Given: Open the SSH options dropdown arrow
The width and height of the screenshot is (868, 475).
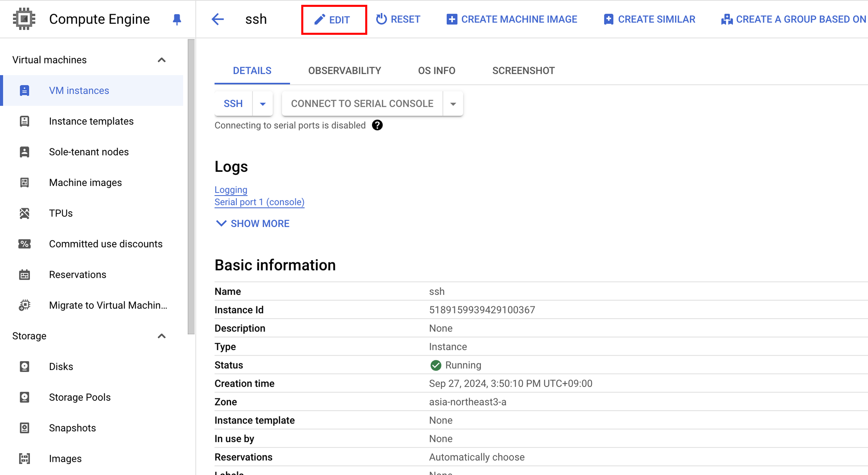Looking at the screenshot, I should tap(262, 104).
